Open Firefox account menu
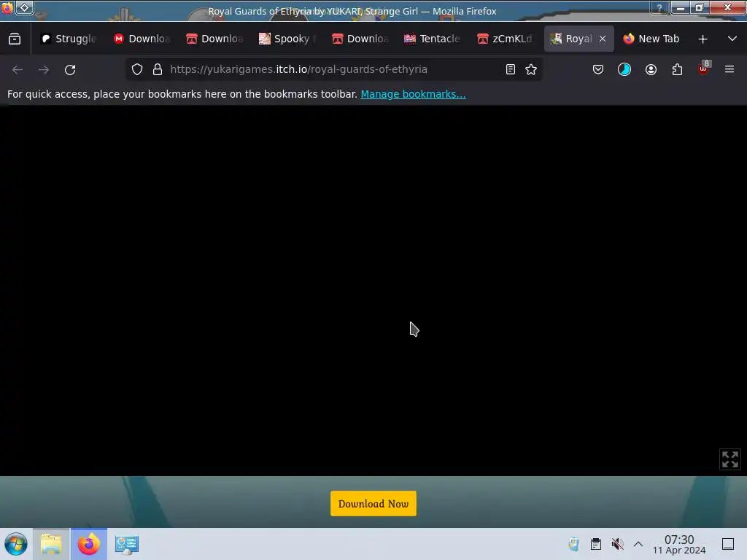Viewport: 747px width, 560px height. 651,69
